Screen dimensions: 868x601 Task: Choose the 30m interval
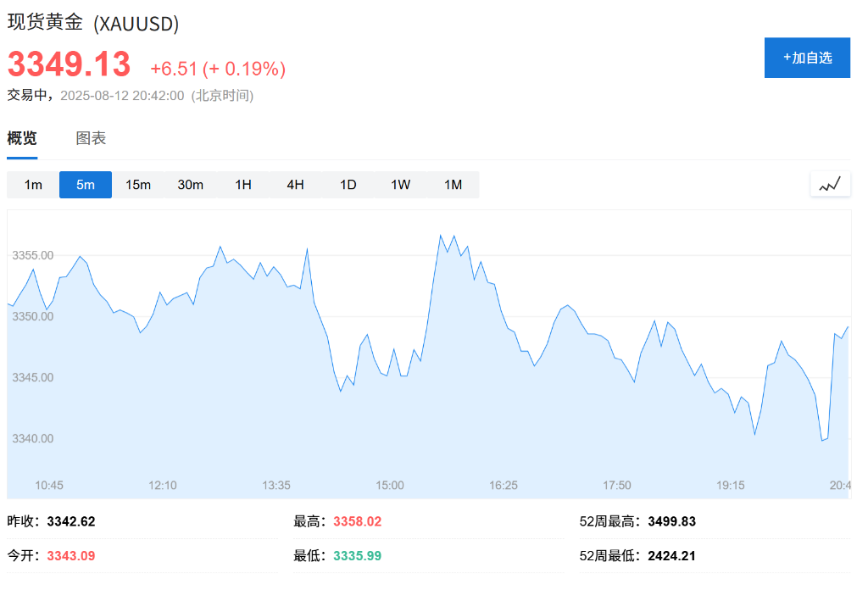tap(191, 185)
